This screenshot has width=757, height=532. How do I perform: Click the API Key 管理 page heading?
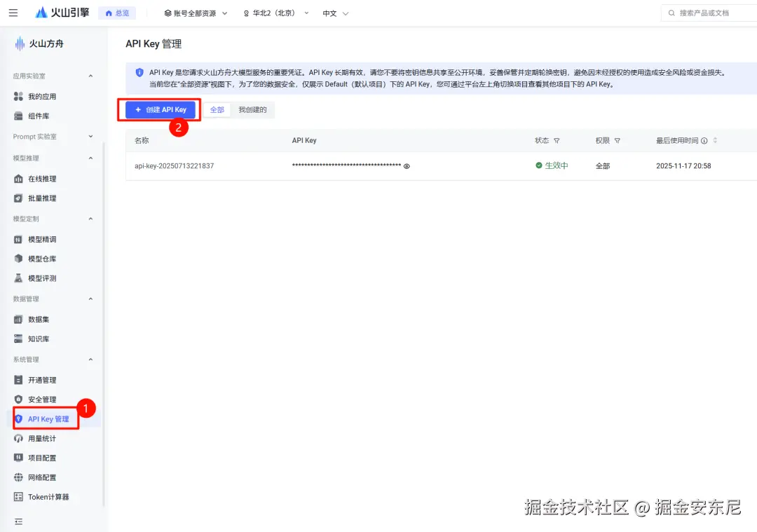(154, 44)
